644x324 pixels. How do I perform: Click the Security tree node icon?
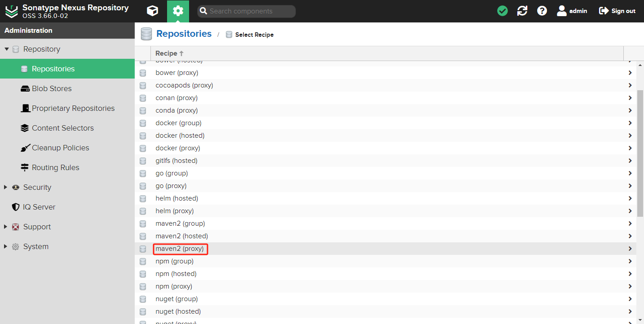pos(16,187)
